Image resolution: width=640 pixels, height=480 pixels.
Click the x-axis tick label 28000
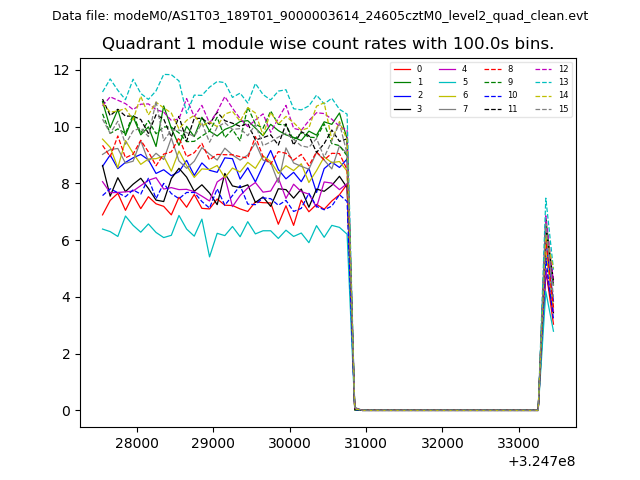pos(137,442)
